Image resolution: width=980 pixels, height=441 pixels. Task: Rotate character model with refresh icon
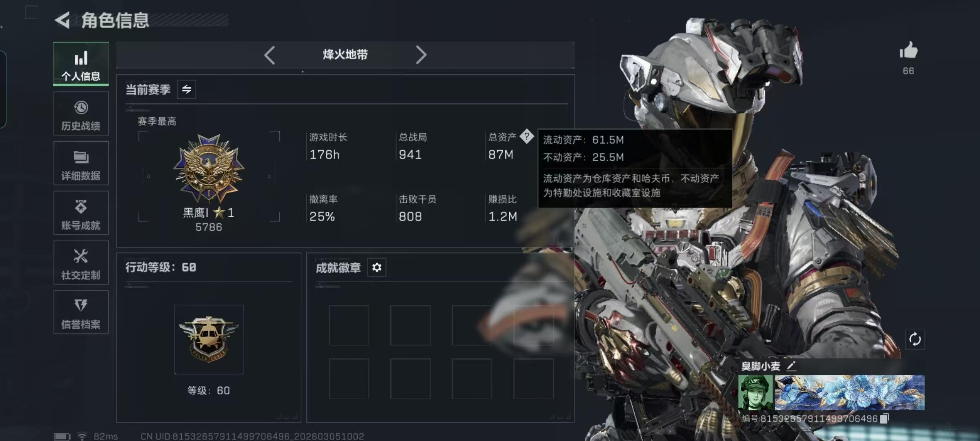915,339
